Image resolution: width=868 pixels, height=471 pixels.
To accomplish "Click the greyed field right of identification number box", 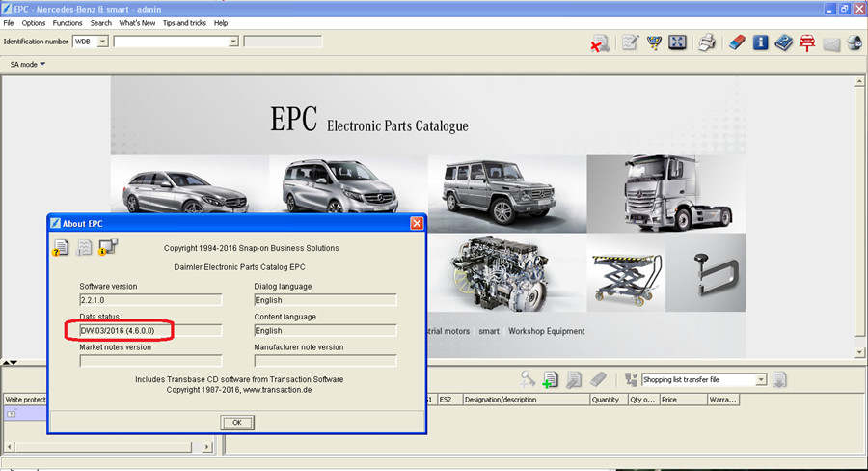I will pyautogui.click(x=283, y=42).
